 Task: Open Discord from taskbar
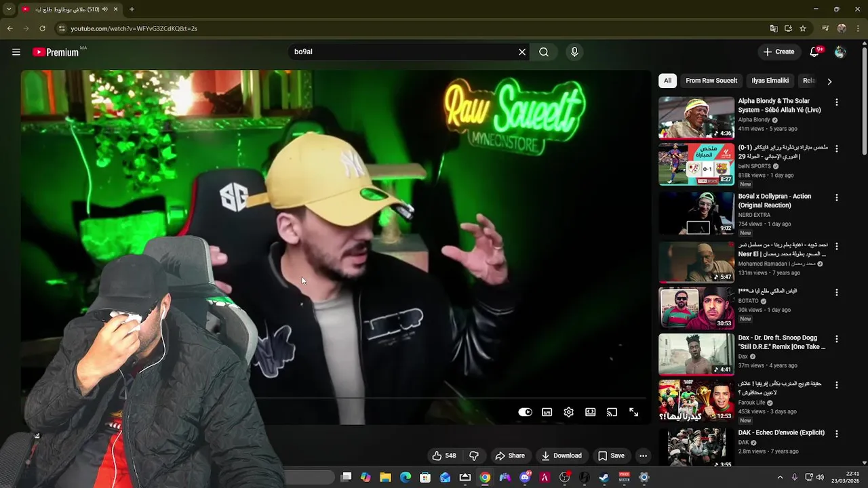[525, 477]
